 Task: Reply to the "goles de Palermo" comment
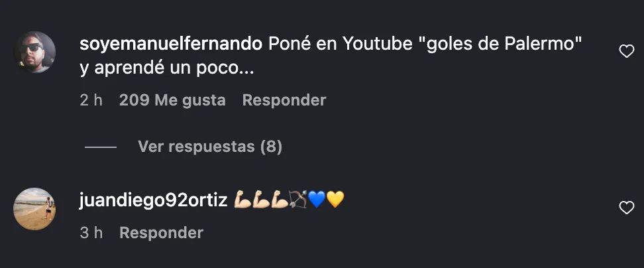[x=284, y=100]
